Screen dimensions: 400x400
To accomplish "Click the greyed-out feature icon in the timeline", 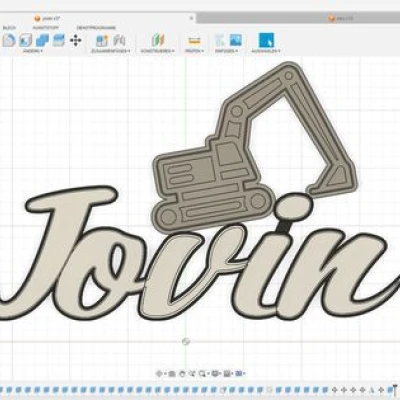I will pyautogui.click(x=269, y=390).
